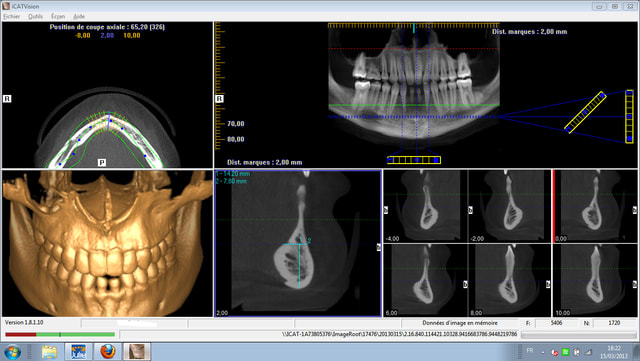Open Windows Explorer from the taskbar
This screenshot has height=361, width=640.
point(49,352)
